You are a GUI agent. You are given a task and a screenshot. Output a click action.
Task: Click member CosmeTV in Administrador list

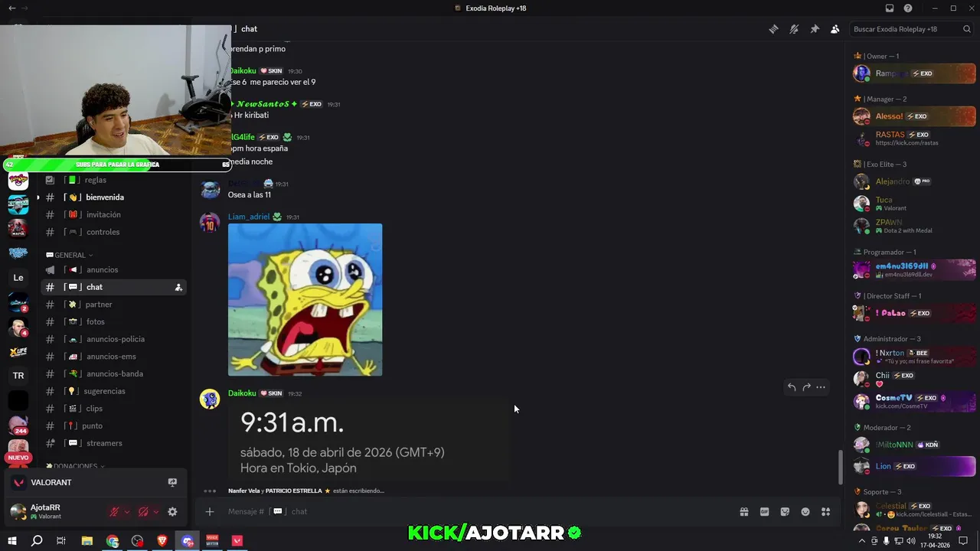[914, 402]
